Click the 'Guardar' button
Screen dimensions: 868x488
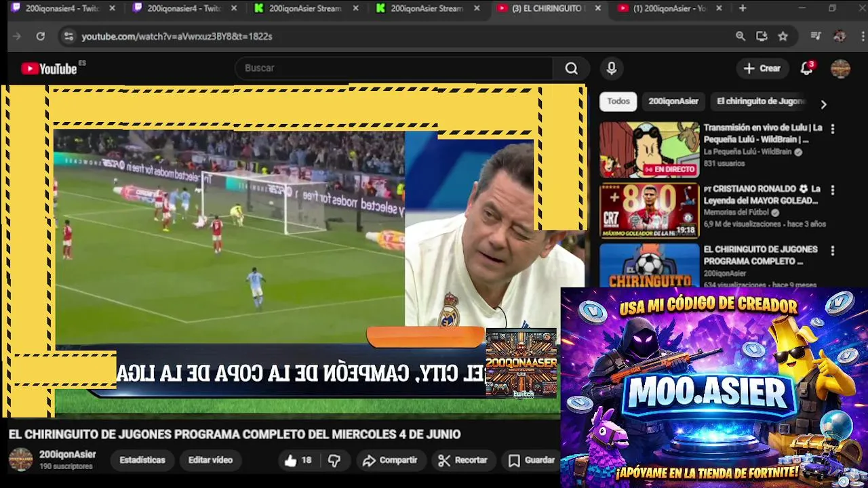pyautogui.click(x=532, y=460)
